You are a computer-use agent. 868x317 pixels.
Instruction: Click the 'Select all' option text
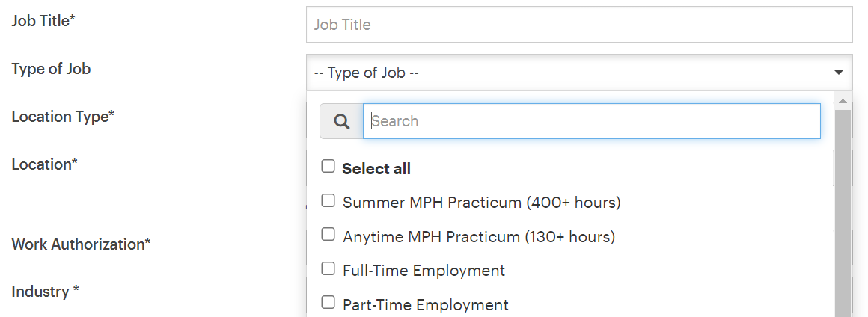click(376, 169)
